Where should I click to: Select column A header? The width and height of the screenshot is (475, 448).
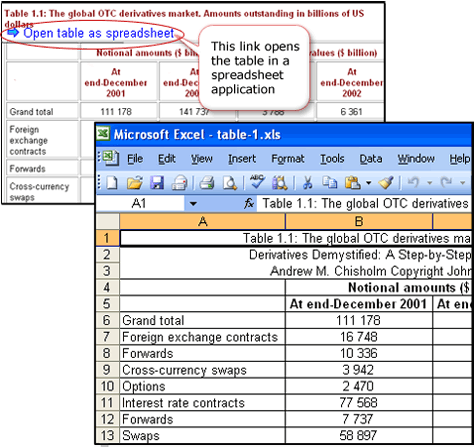[x=202, y=221]
